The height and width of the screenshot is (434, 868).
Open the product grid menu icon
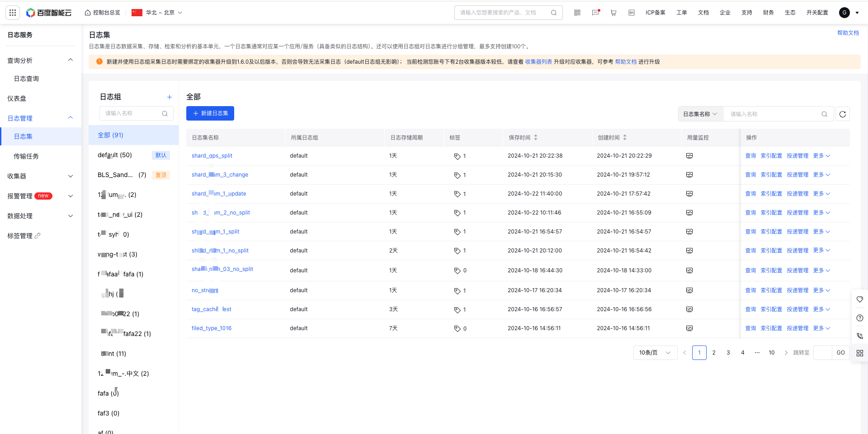pyautogui.click(x=13, y=13)
